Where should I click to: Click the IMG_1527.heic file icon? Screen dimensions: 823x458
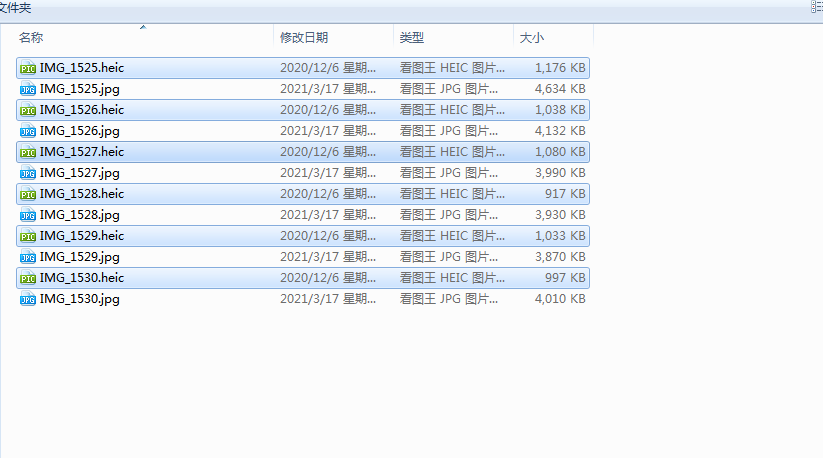coord(28,152)
